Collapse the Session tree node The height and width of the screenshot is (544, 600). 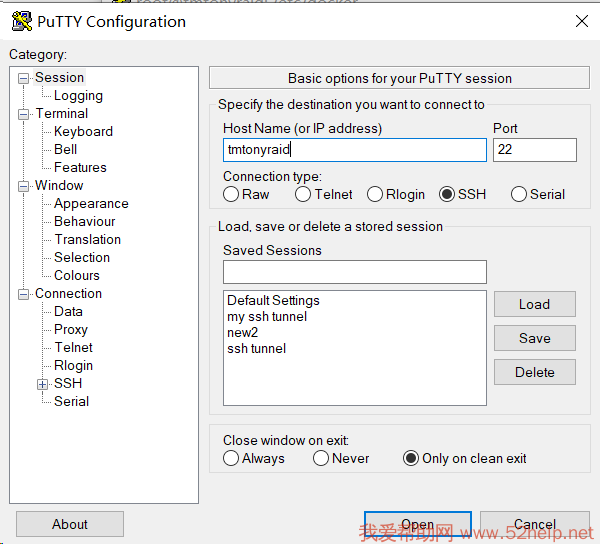point(24,78)
